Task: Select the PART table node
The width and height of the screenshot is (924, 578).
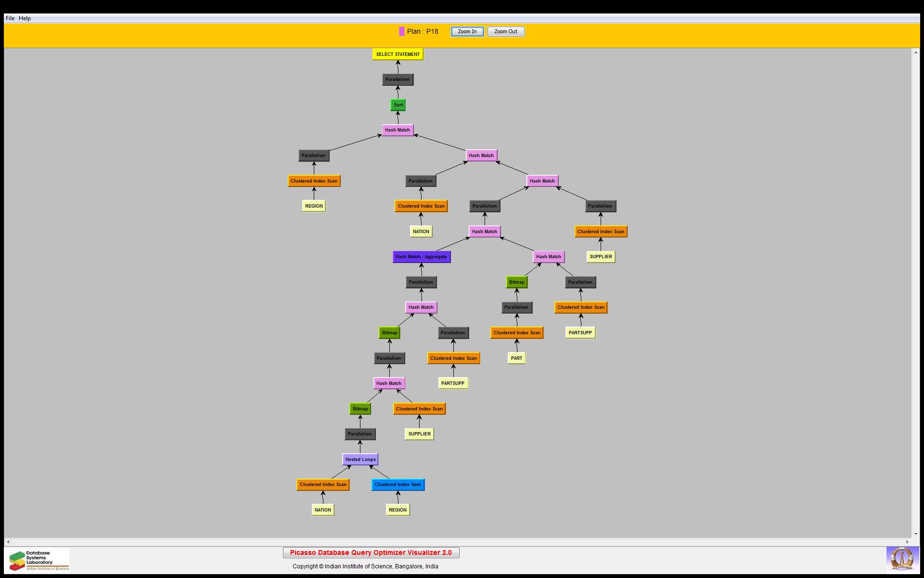Action: [x=516, y=358]
